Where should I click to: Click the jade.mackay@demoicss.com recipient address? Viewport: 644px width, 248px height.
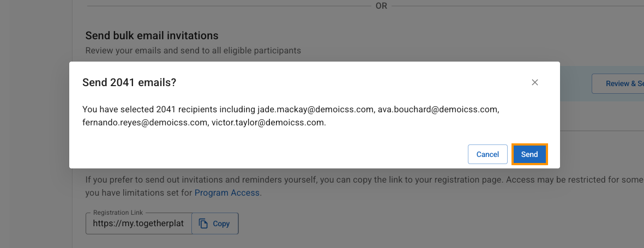tap(315, 109)
